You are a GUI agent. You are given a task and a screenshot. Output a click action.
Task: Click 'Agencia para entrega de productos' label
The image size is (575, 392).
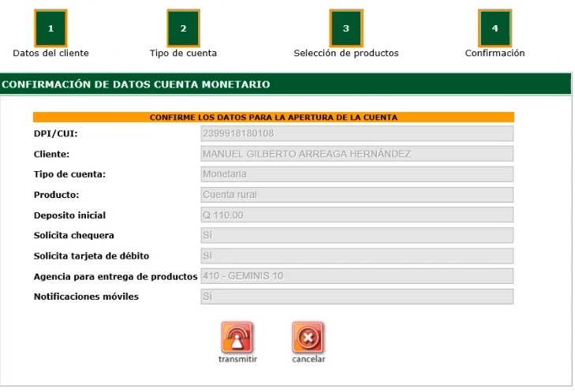click(115, 277)
